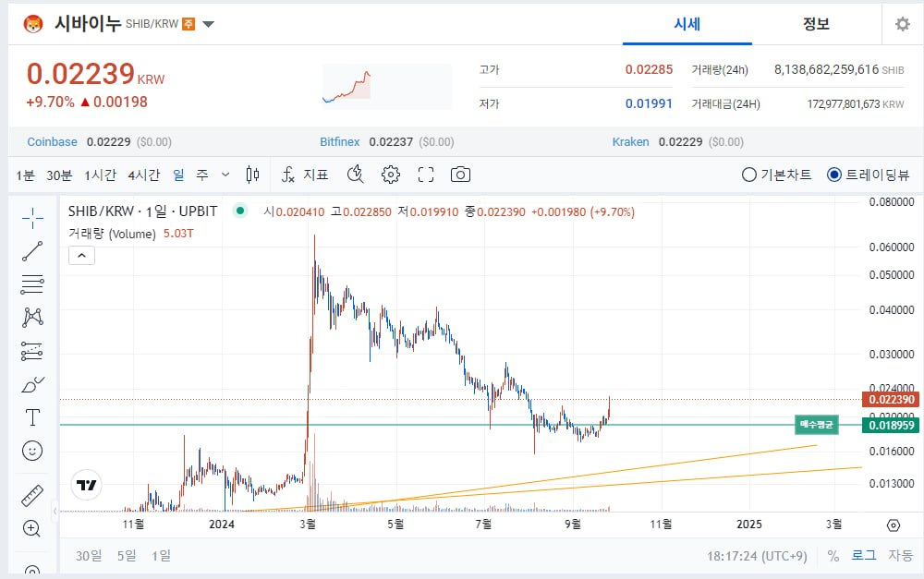The width and height of the screenshot is (924, 579).
Task: Click the 0.018959 average price tag
Action: click(891, 426)
